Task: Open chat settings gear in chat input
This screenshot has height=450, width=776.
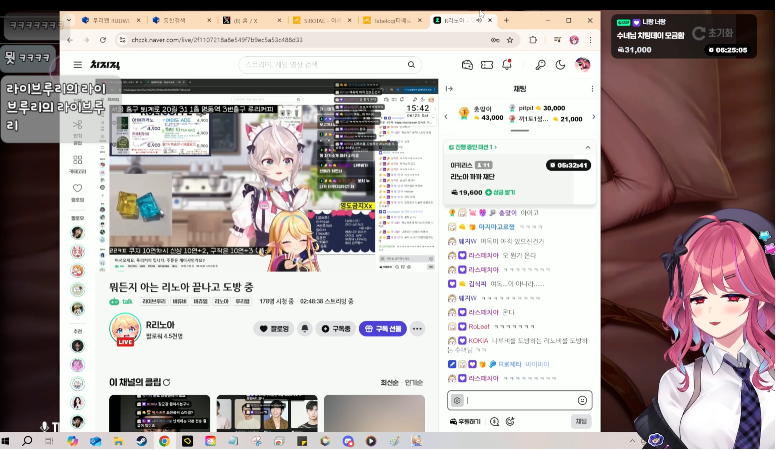Action: [x=457, y=400]
